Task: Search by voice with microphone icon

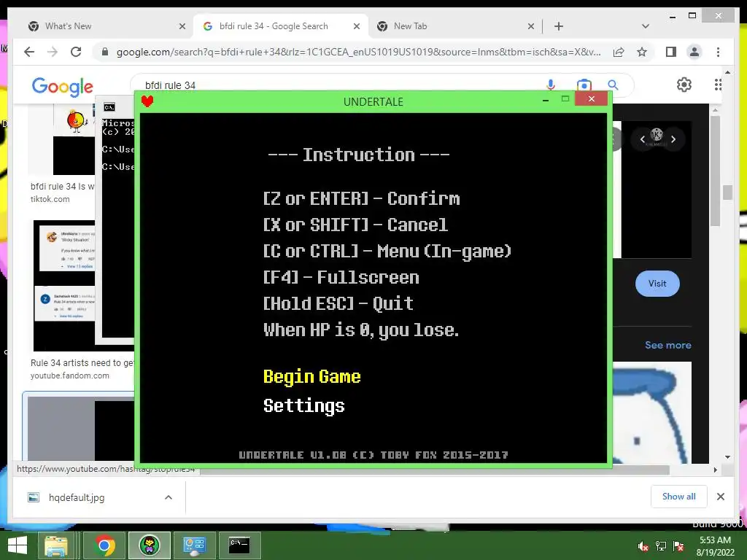Action: click(550, 85)
